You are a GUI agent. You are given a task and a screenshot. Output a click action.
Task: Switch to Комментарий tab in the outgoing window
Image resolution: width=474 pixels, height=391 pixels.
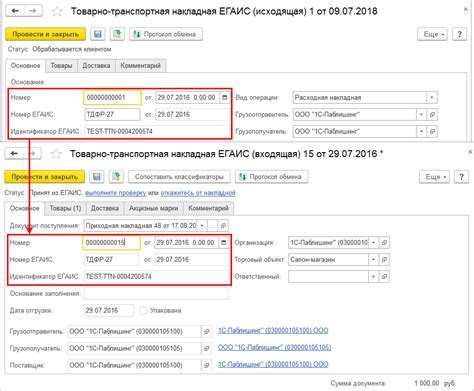[140, 66]
